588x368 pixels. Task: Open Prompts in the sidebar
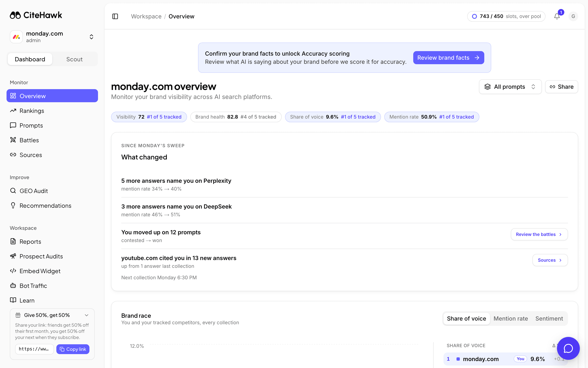click(52, 125)
